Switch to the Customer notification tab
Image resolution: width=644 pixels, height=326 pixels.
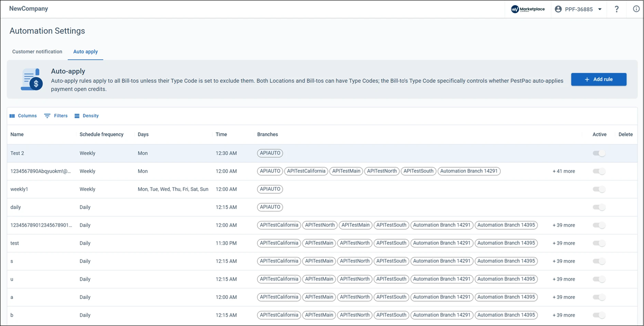tap(37, 51)
